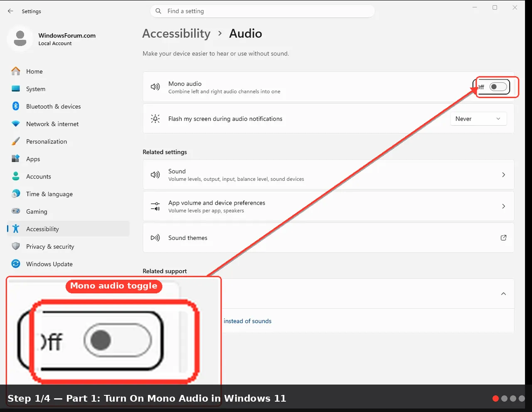Expand App volume and device preferences
The image size is (532, 412).
coord(328,206)
